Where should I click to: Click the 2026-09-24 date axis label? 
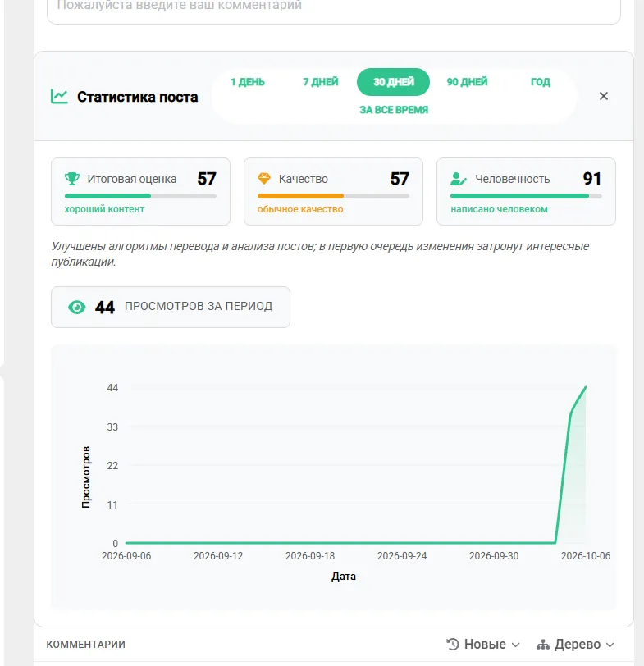tap(402, 556)
